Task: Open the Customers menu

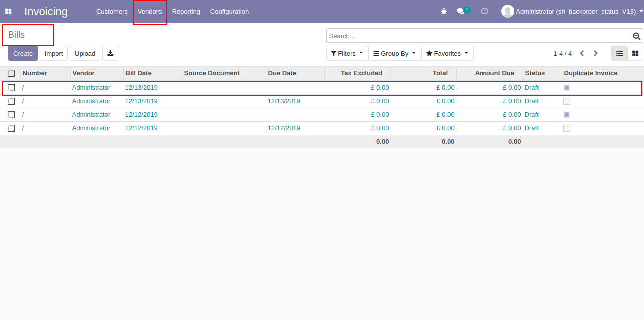Action: (112, 11)
